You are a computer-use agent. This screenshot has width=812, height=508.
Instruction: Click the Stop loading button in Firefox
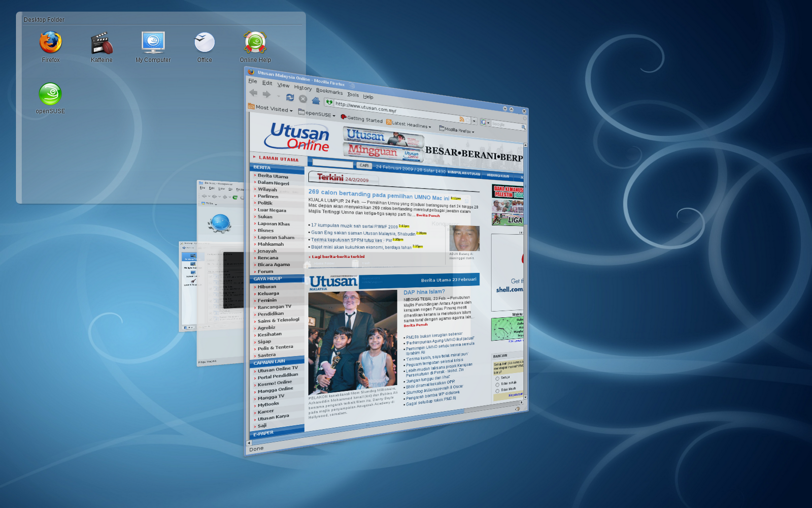[303, 99]
